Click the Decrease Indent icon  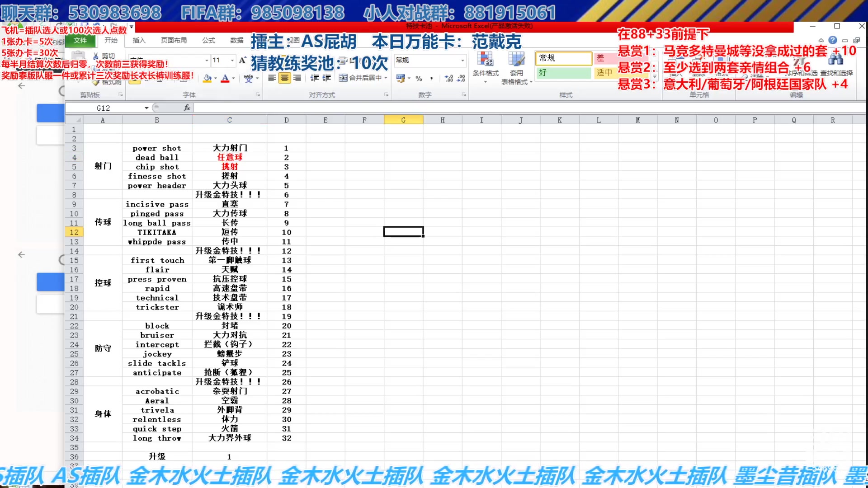315,78
